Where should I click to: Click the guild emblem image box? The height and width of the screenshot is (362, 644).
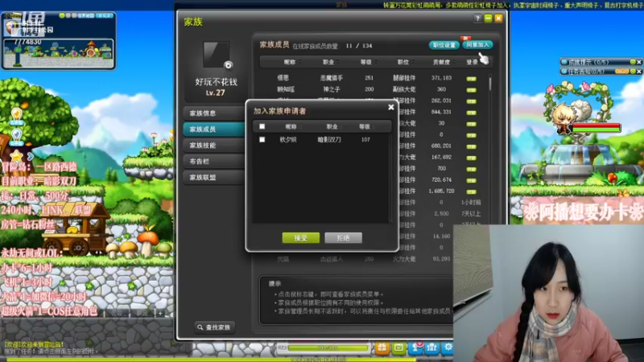[x=216, y=54]
